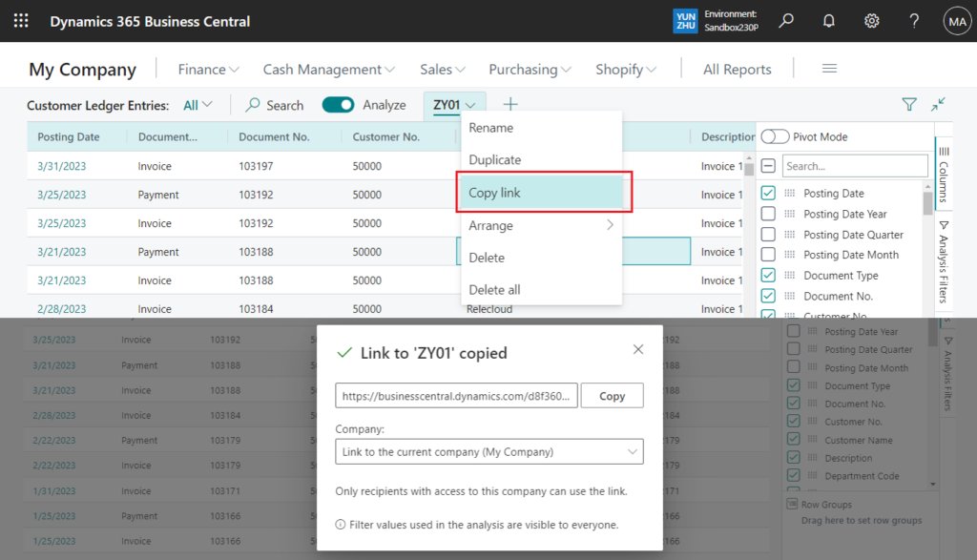Image resolution: width=977 pixels, height=560 pixels.
Task: Open the Customer Ledger Entries 'All' dropdown
Action: point(197,105)
